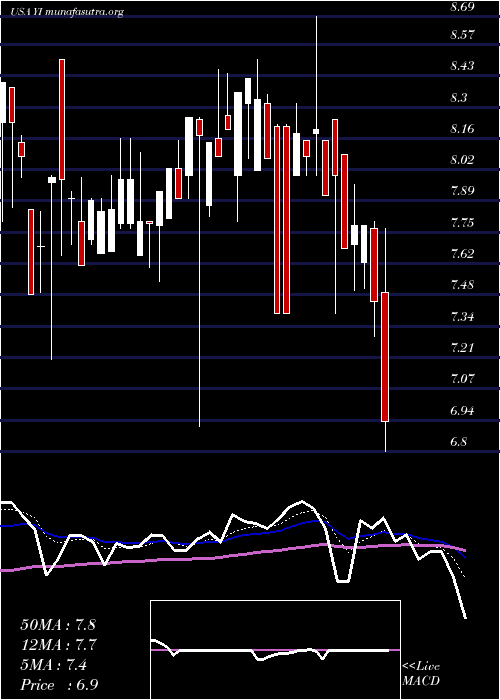This screenshot has width=500, height=700.
Task: Click the 12MA : 7.7 readout
Action: [58, 645]
